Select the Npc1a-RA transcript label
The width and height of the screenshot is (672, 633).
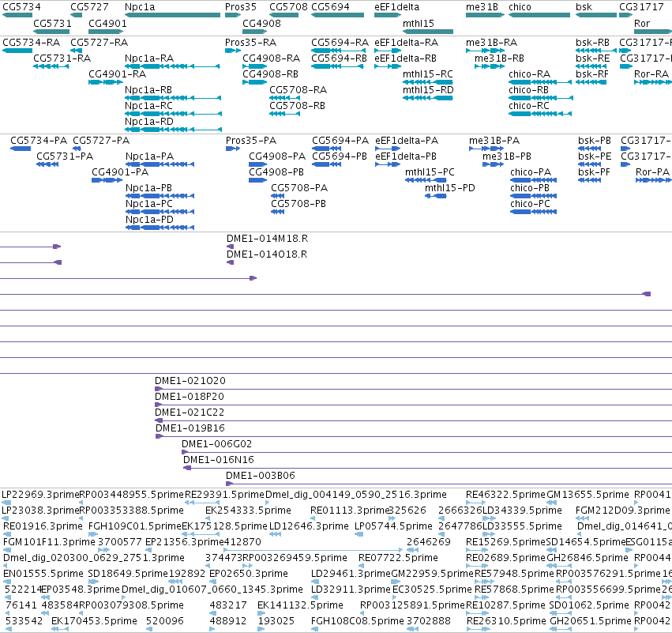[149, 58]
